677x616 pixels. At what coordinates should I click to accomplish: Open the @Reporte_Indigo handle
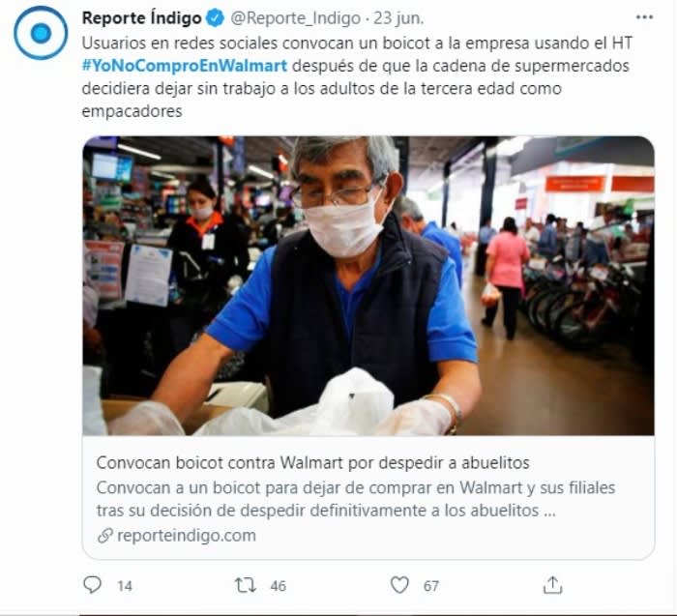pyautogui.click(x=295, y=18)
